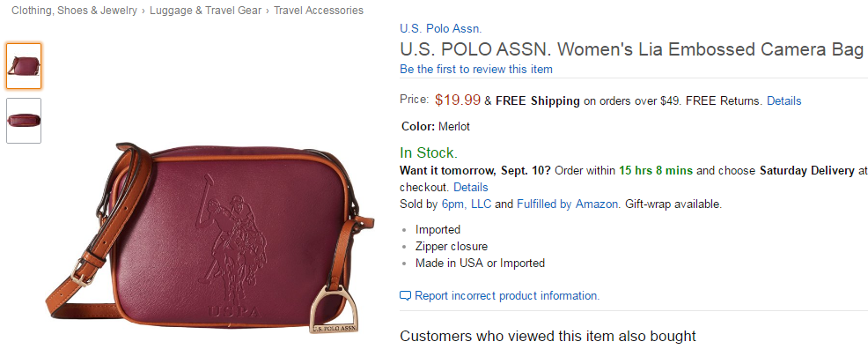Open delivery Details link after checkout
Screen dimensions: 868x364
coord(471,187)
